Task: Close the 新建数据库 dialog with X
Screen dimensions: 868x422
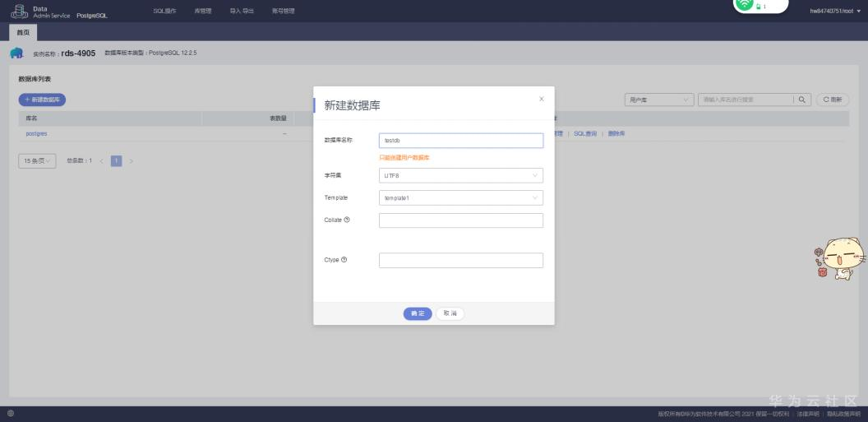Action: pyautogui.click(x=542, y=100)
